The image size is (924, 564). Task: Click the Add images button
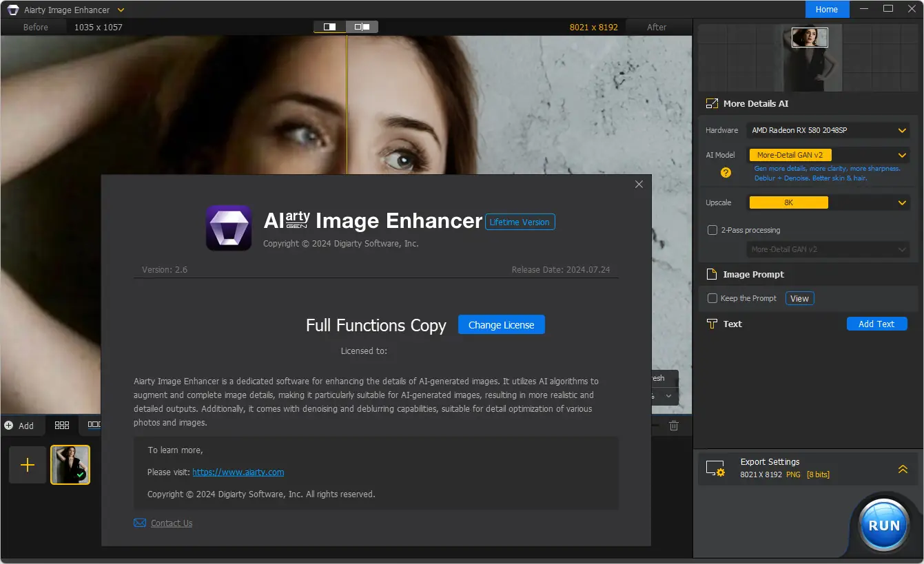coord(19,426)
